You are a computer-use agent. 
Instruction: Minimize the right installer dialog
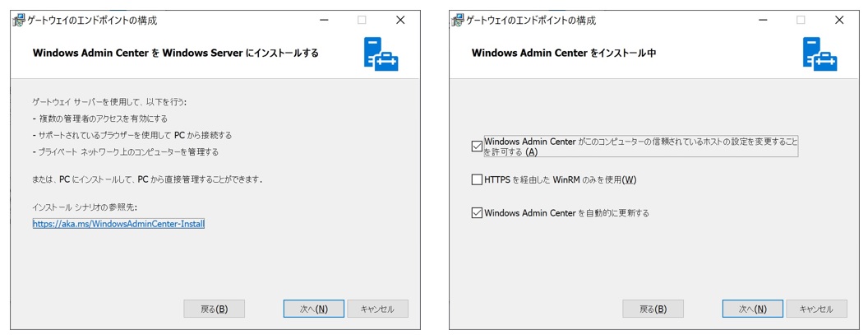click(761, 20)
